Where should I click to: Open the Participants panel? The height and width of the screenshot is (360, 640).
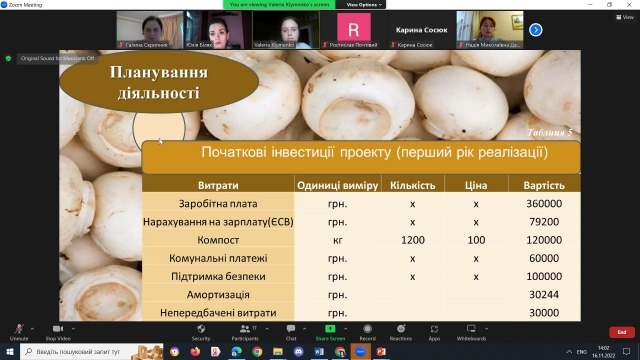coord(245,332)
